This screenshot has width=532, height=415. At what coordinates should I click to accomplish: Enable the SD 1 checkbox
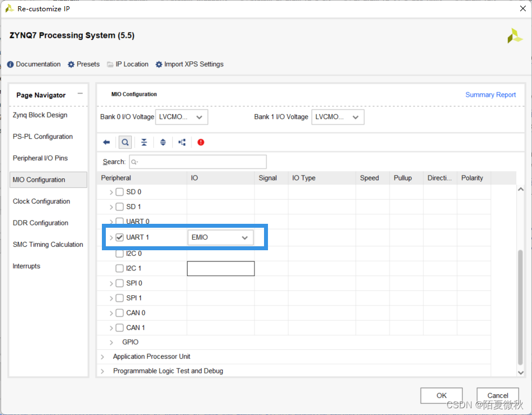[119, 206]
